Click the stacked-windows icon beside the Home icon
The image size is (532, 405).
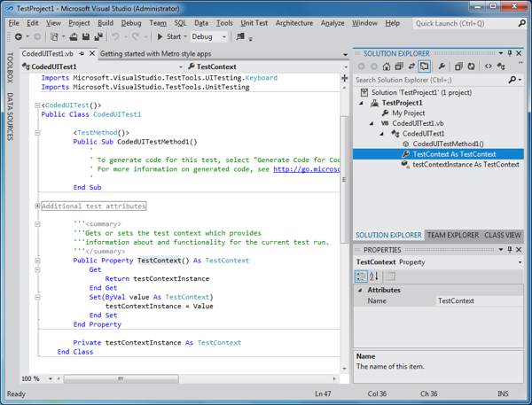click(399, 66)
